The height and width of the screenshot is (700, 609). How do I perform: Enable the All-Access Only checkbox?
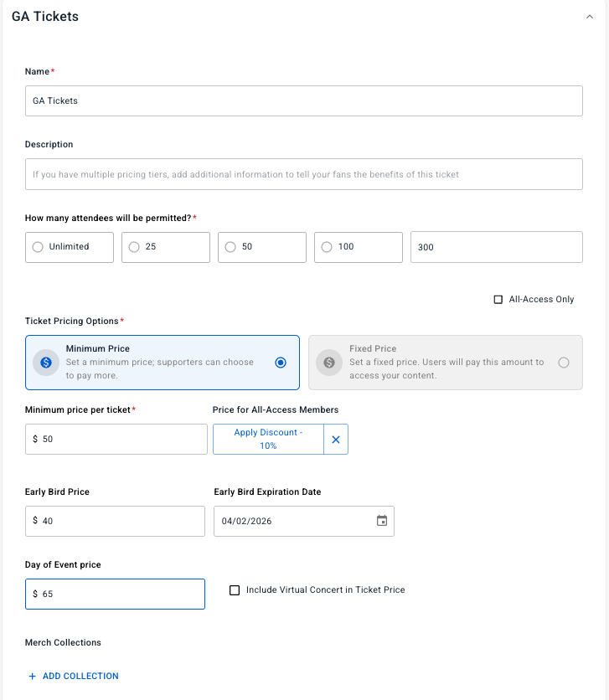[x=498, y=299]
